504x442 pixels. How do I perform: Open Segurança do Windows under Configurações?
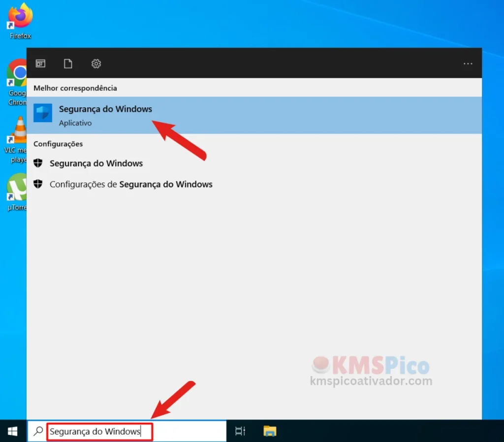coord(96,162)
